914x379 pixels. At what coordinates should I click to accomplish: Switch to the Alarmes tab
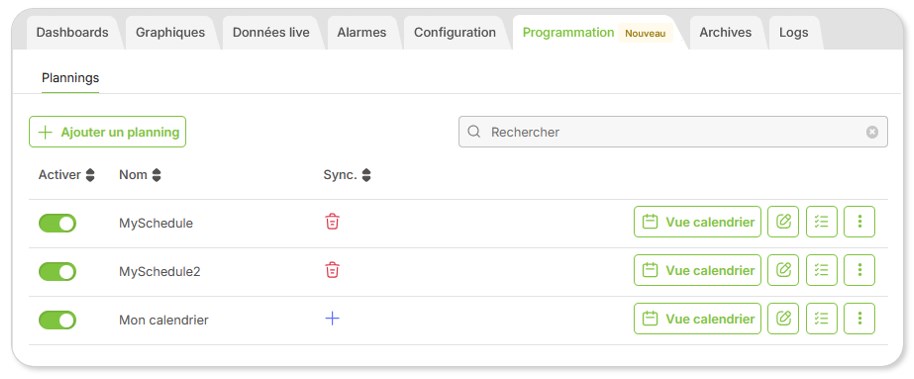(x=361, y=33)
